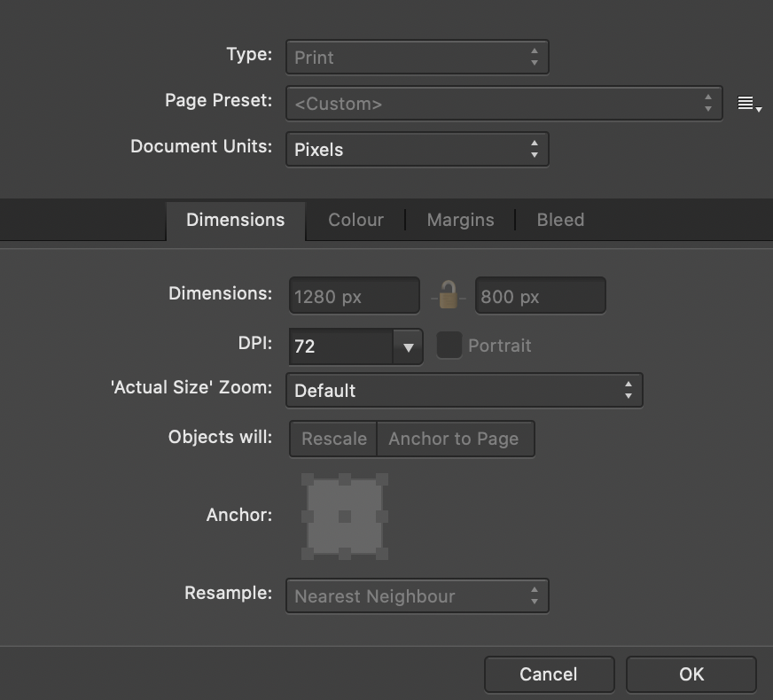Switch to the Dimensions tab
Screen dimensions: 773x700
(x=236, y=221)
